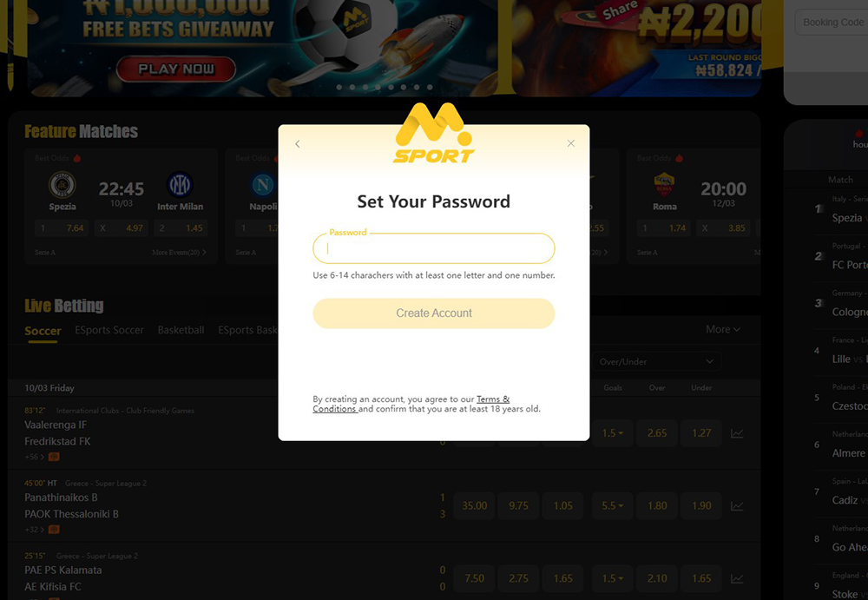Screen dimensions: 868x600
Task: Close the Set Your Password dialog
Action: point(571,143)
